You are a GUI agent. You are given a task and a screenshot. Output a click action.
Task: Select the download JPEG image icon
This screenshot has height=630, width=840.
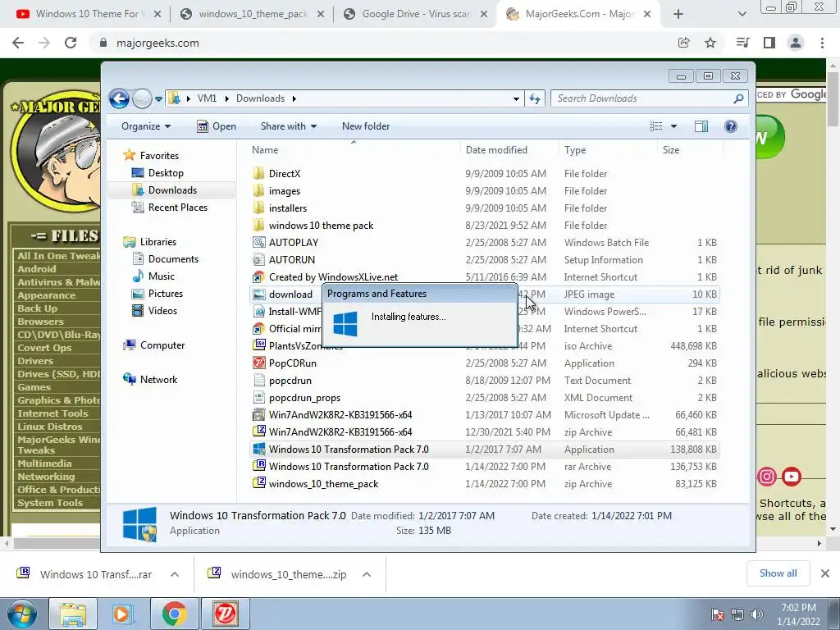[258, 294]
